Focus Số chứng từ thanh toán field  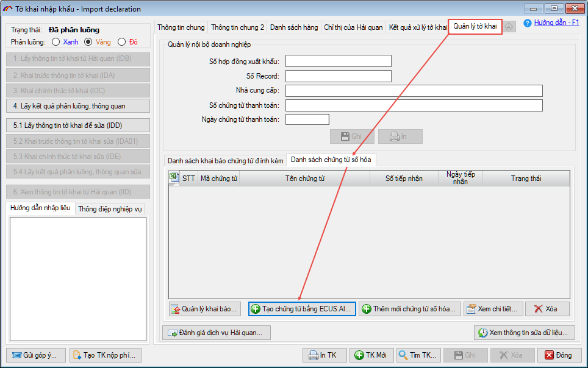click(414, 105)
